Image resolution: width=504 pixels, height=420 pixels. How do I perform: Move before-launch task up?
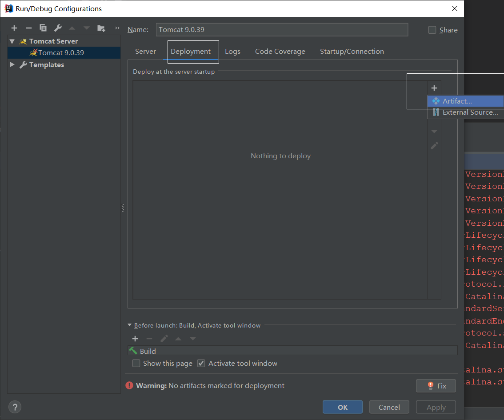[178, 339]
